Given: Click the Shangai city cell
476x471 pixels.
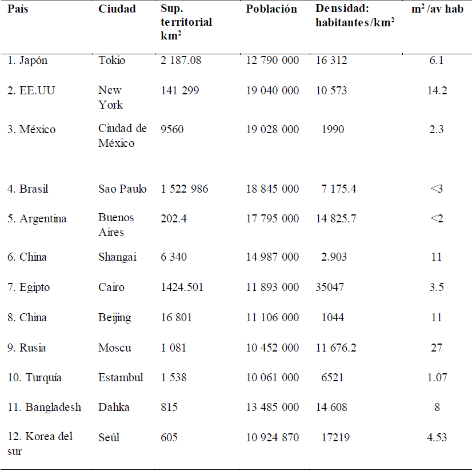Looking at the screenshot, I should tap(117, 257).
